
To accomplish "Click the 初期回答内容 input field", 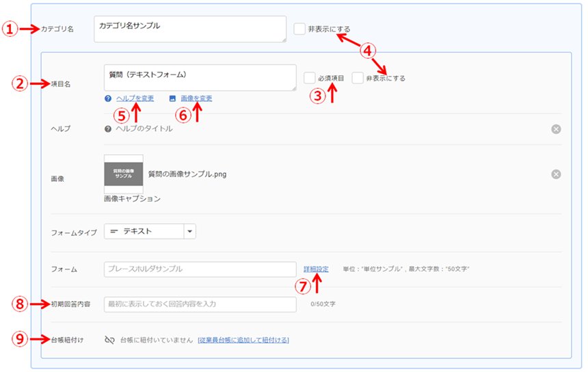I will (x=200, y=304).
